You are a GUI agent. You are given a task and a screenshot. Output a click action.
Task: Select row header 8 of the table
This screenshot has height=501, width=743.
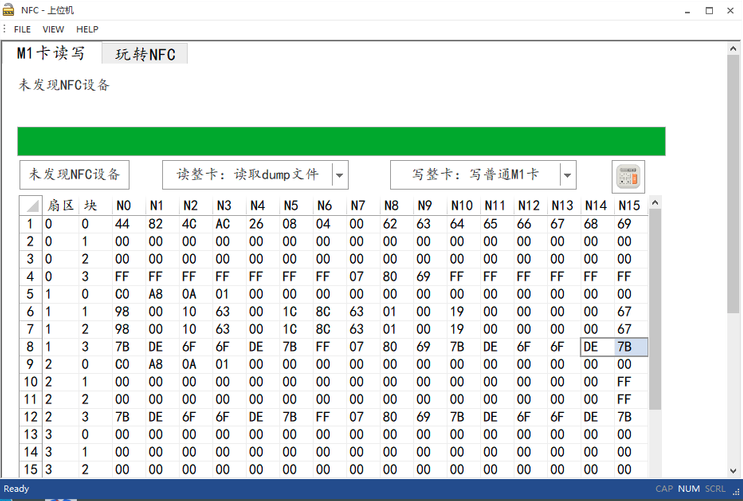pos(31,346)
